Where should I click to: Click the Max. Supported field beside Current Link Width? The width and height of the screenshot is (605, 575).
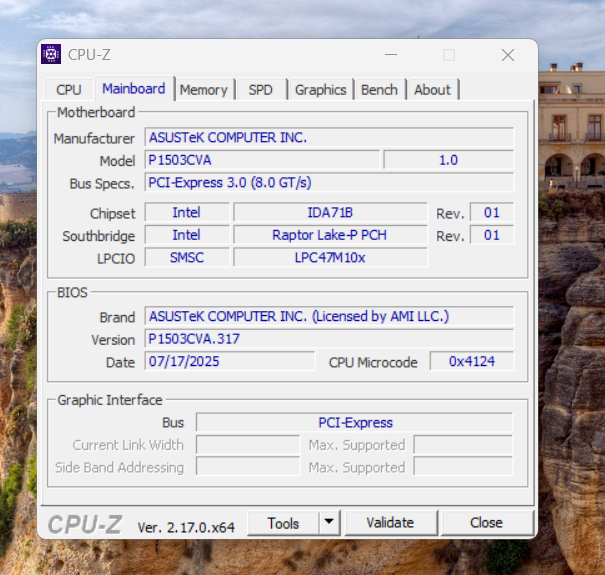click(x=463, y=445)
